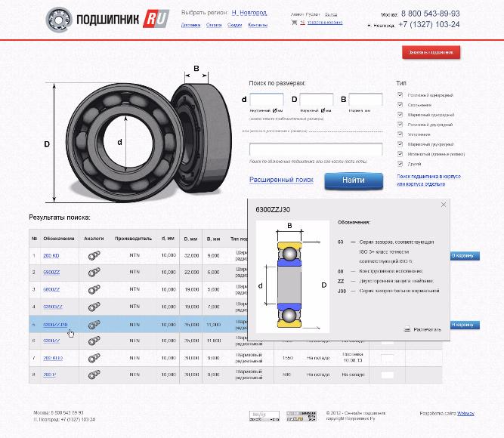Open analogs icon for 6900ZZ row
This screenshot has width=504, height=438.
[x=94, y=273]
